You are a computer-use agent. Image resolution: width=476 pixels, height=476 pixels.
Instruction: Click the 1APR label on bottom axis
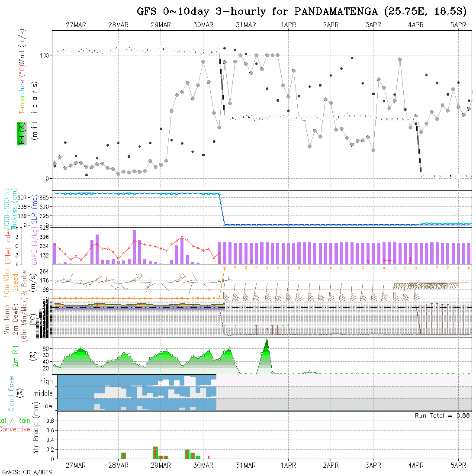[x=288, y=465]
